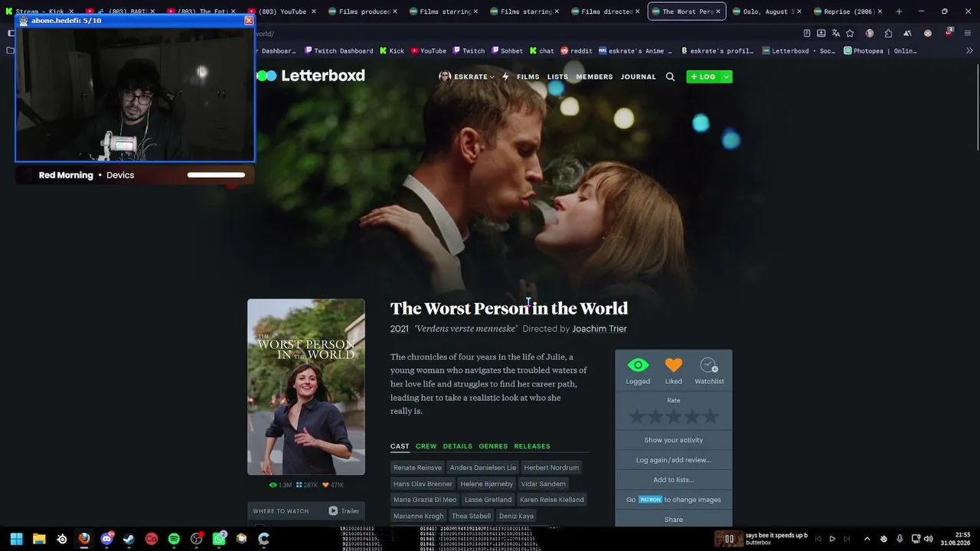Click the Letterboxd logo to go home

tap(310, 76)
